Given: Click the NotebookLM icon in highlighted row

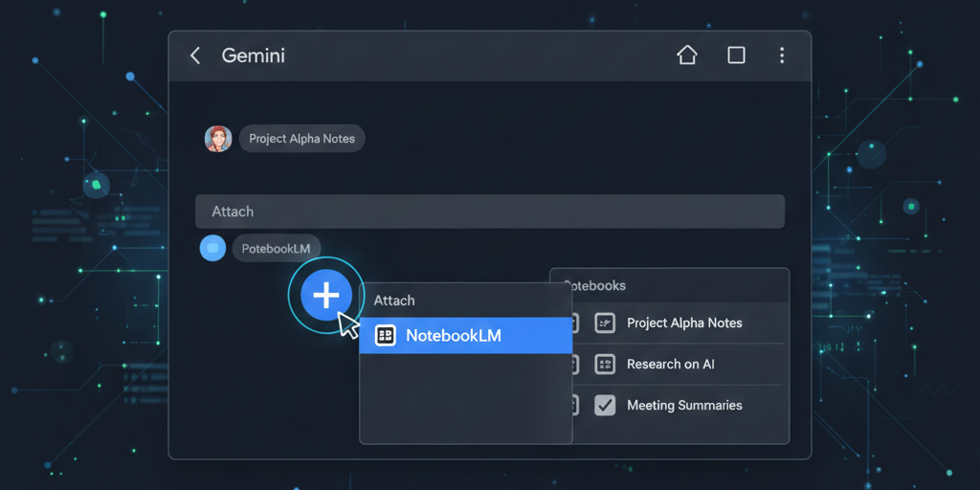Looking at the screenshot, I should coord(385,336).
